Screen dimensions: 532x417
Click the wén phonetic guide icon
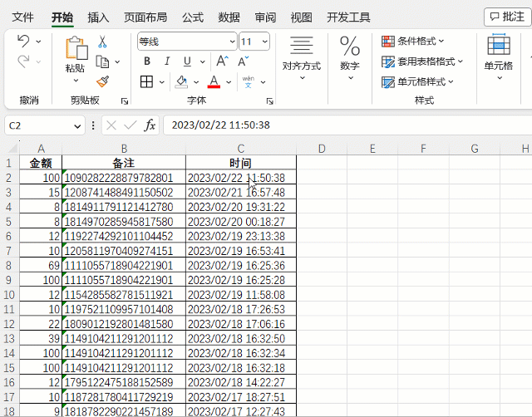(249, 81)
